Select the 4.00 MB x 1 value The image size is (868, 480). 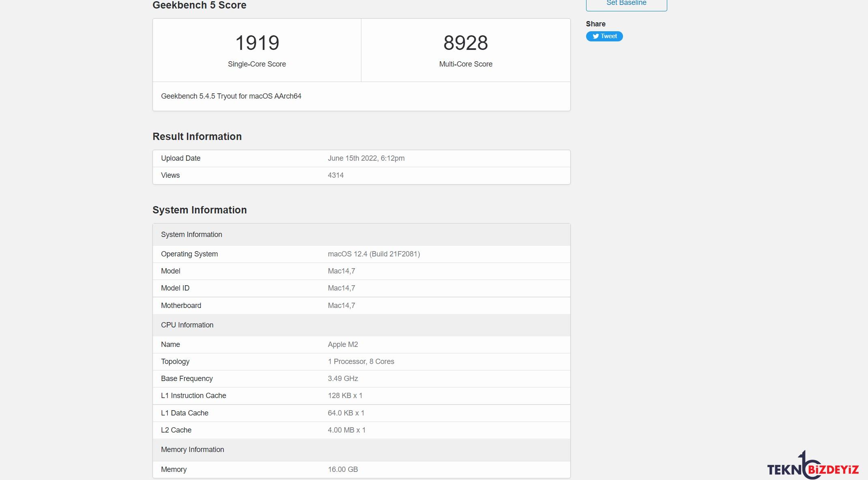[x=347, y=430]
